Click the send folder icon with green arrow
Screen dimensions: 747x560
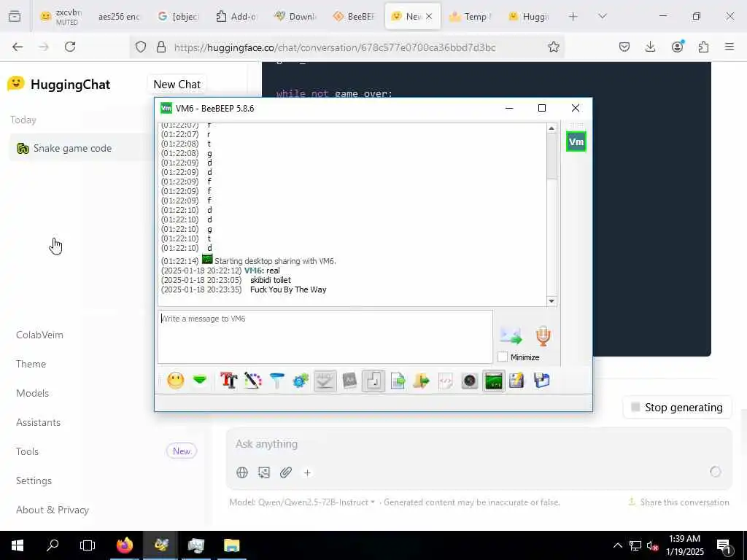(x=421, y=381)
